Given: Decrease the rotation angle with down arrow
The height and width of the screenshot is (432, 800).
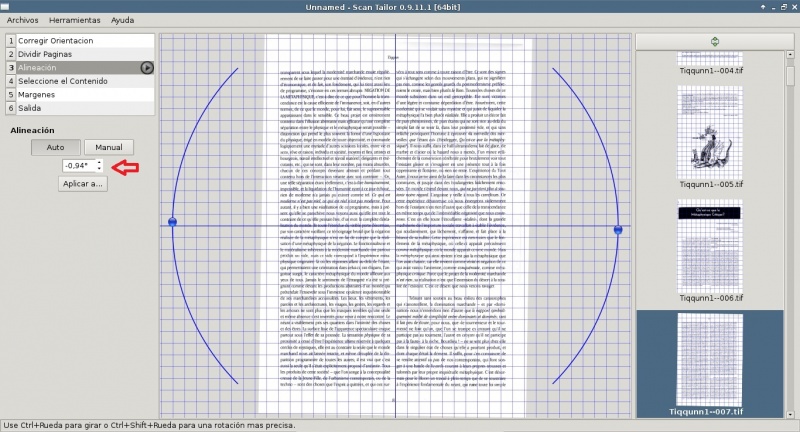Looking at the screenshot, I should [99, 168].
